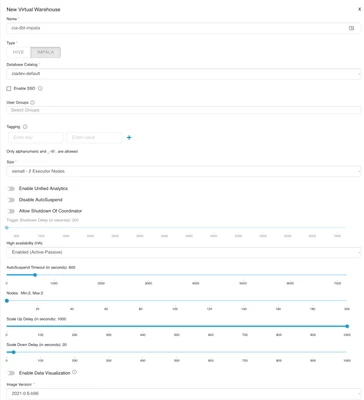Click the Enable SSO info icon

pos(40,88)
